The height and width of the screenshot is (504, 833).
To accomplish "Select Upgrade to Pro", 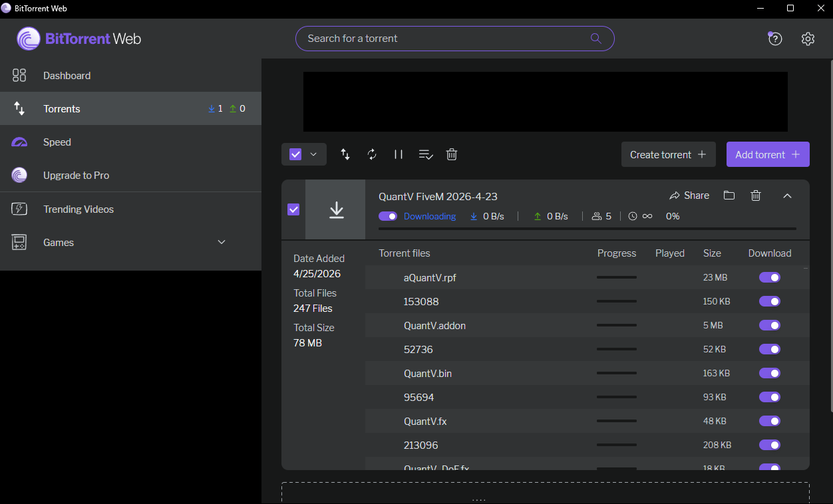I will point(130,175).
